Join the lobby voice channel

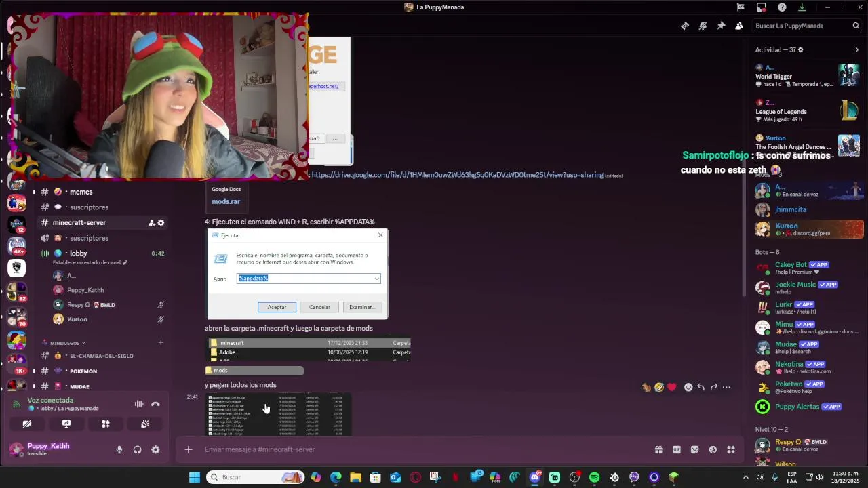point(102,253)
